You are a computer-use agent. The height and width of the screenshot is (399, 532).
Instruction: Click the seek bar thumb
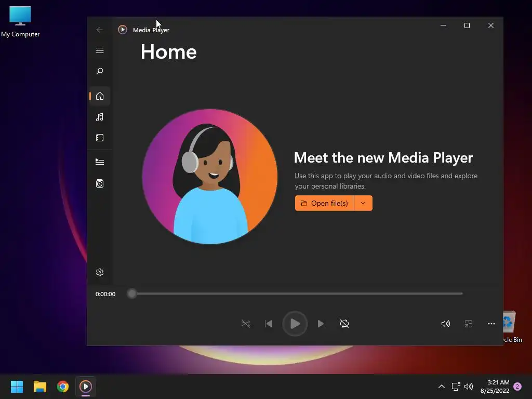coord(132,294)
